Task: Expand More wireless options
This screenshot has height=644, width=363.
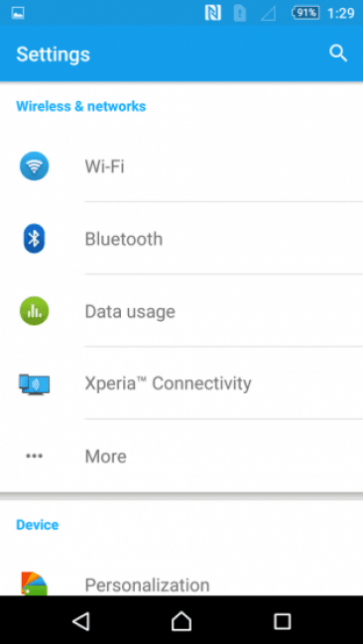Action: click(181, 456)
